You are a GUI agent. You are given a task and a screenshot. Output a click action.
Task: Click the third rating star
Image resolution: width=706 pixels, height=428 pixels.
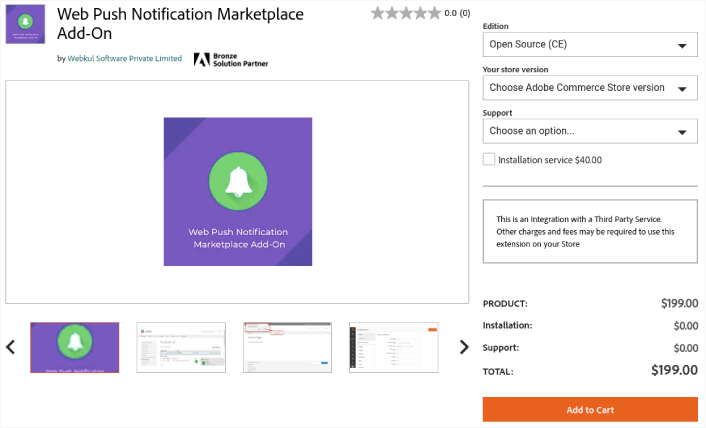[406, 14]
